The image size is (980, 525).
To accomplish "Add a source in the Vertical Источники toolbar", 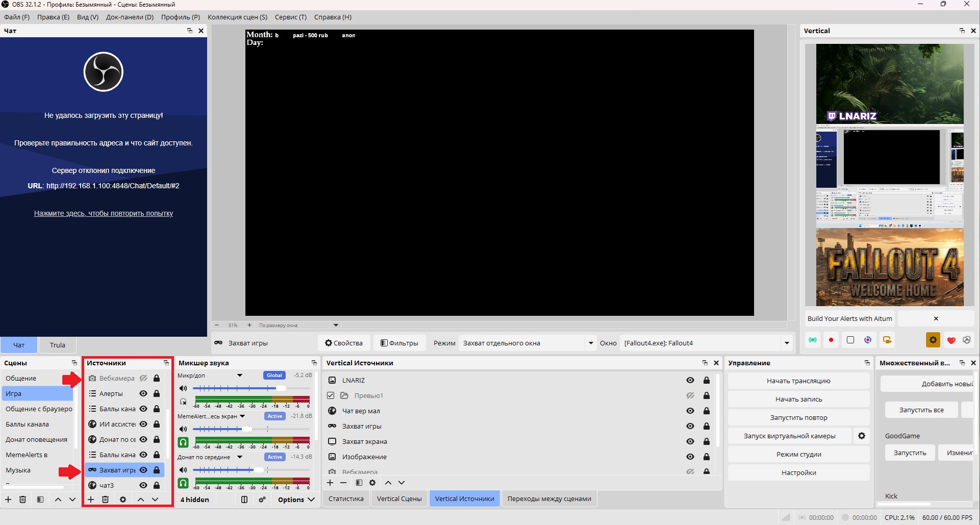I will [330, 483].
